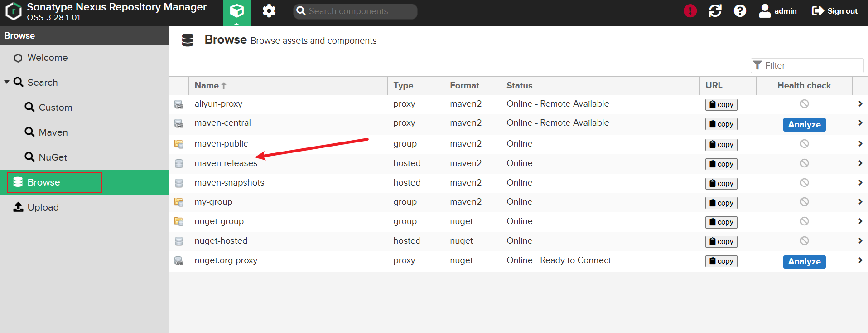Expand the maven-releases row chevron
Image resolution: width=868 pixels, height=333 pixels.
tap(860, 163)
